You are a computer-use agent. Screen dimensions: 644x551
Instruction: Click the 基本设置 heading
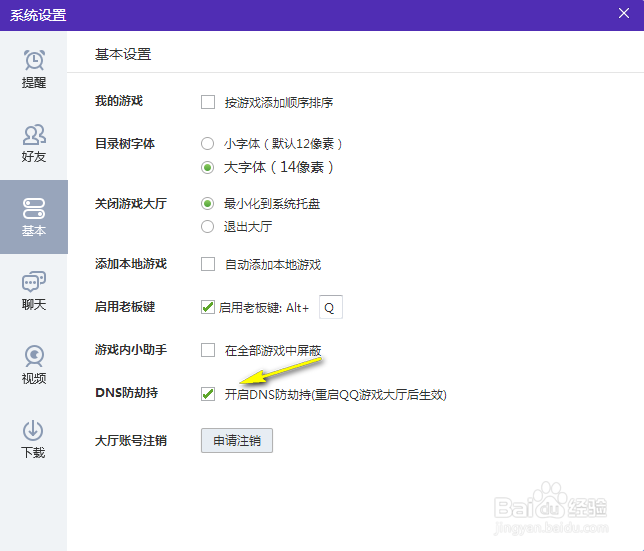click(x=123, y=54)
